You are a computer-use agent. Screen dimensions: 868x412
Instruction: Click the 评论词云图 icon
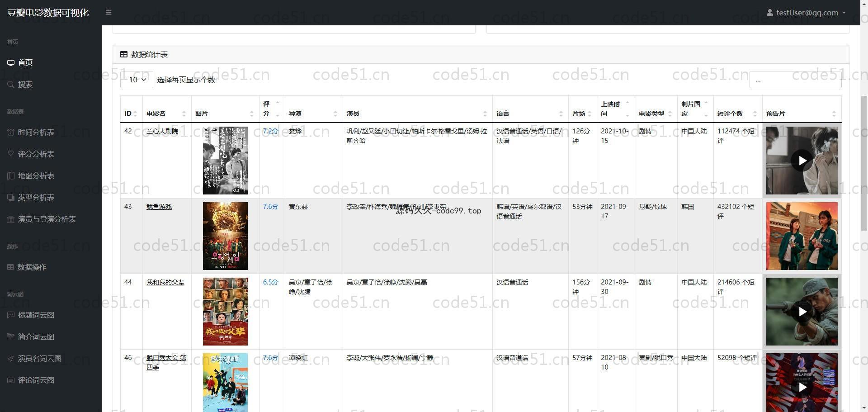click(x=11, y=380)
